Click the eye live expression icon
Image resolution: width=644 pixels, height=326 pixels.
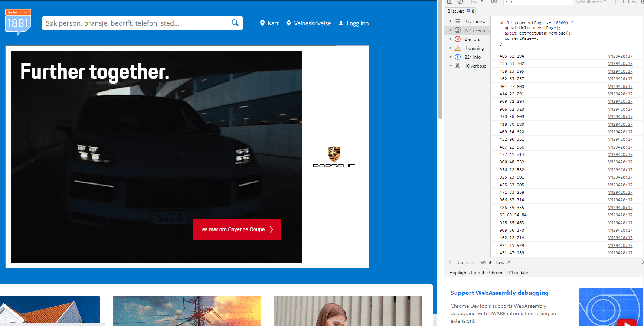494,2
